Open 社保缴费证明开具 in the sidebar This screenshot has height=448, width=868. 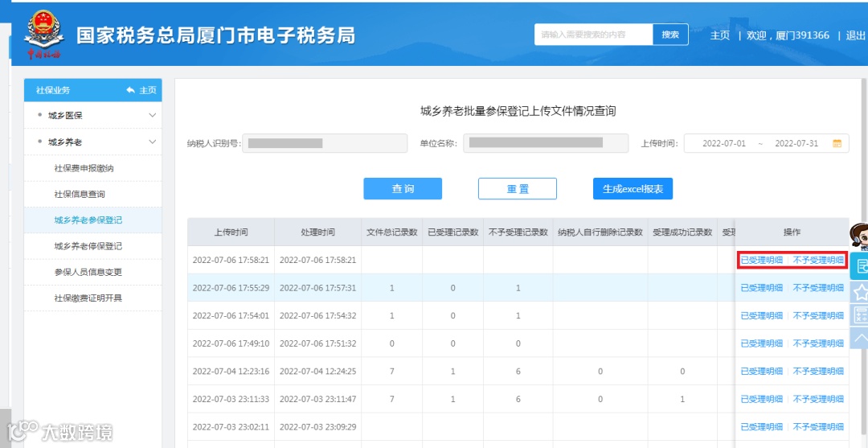tap(88, 298)
